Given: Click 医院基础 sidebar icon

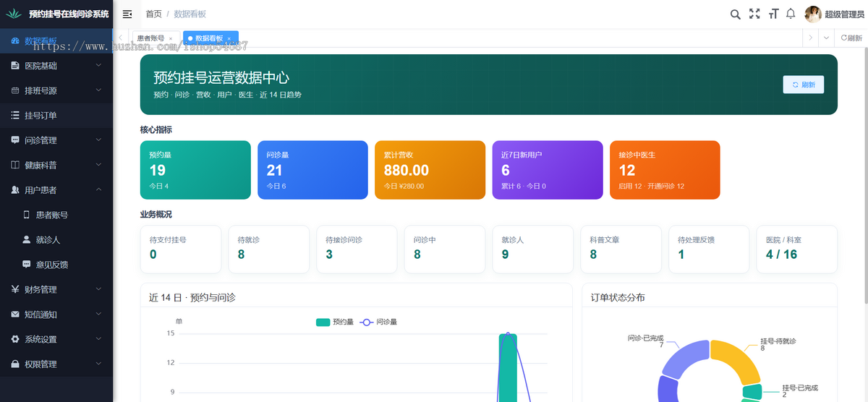Looking at the screenshot, I should (x=16, y=66).
